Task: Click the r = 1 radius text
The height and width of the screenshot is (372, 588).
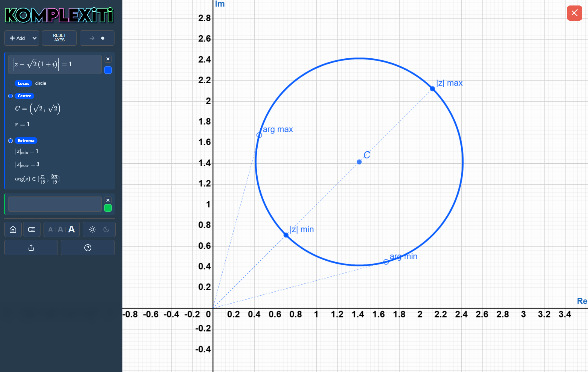Action: click(x=23, y=124)
